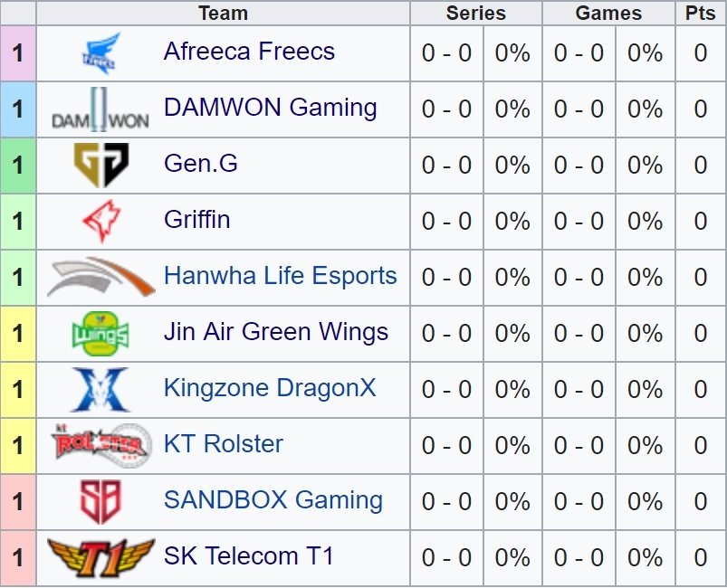Image resolution: width=727 pixels, height=588 pixels.
Task: Click the Afreeca Freecs team logo
Action: click(x=101, y=52)
